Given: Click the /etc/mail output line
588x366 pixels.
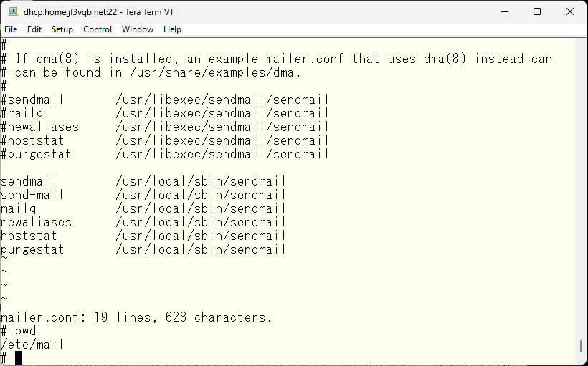Looking at the screenshot, I should coord(32,345).
